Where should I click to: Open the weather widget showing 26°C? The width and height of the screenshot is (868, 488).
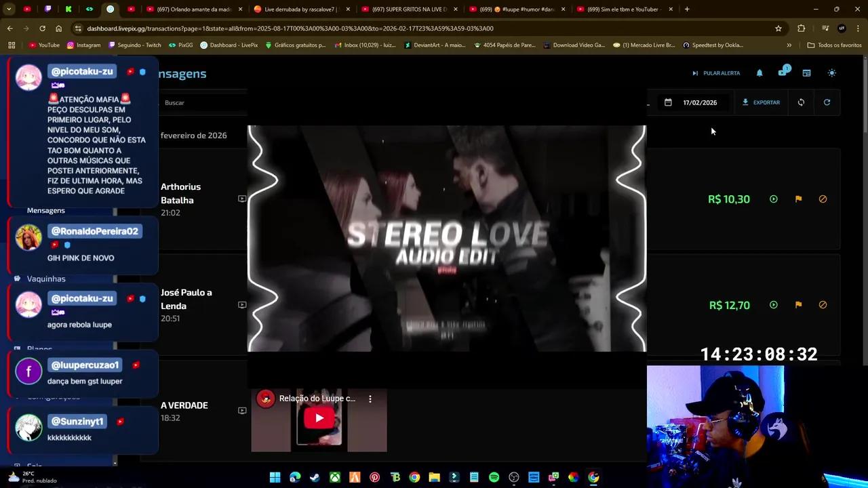click(31, 477)
